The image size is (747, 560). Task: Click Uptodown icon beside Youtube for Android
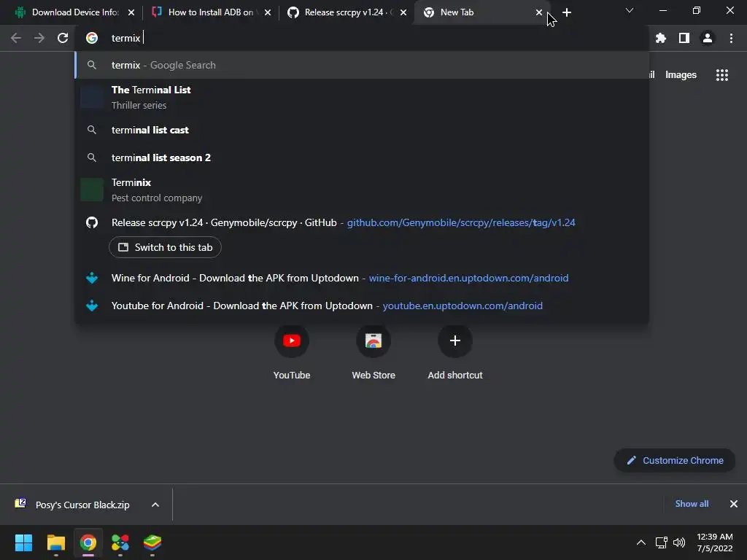click(92, 306)
